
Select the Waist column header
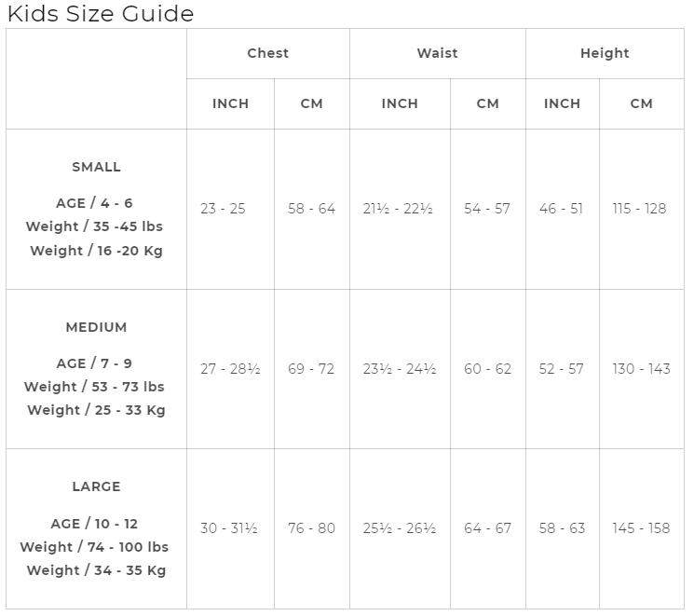[437, 53]
